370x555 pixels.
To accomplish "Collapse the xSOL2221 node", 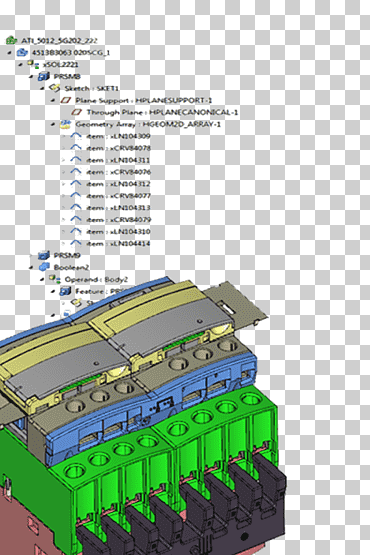I will (21, 64).
